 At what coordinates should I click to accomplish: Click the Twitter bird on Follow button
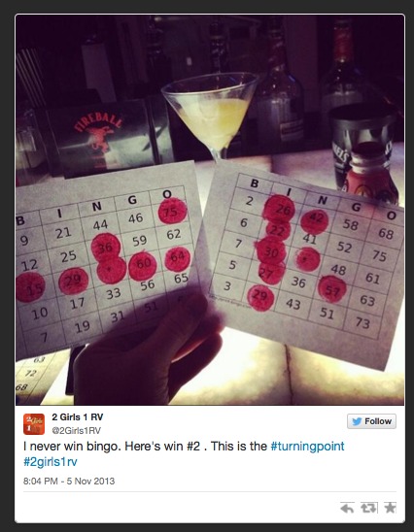357,421
